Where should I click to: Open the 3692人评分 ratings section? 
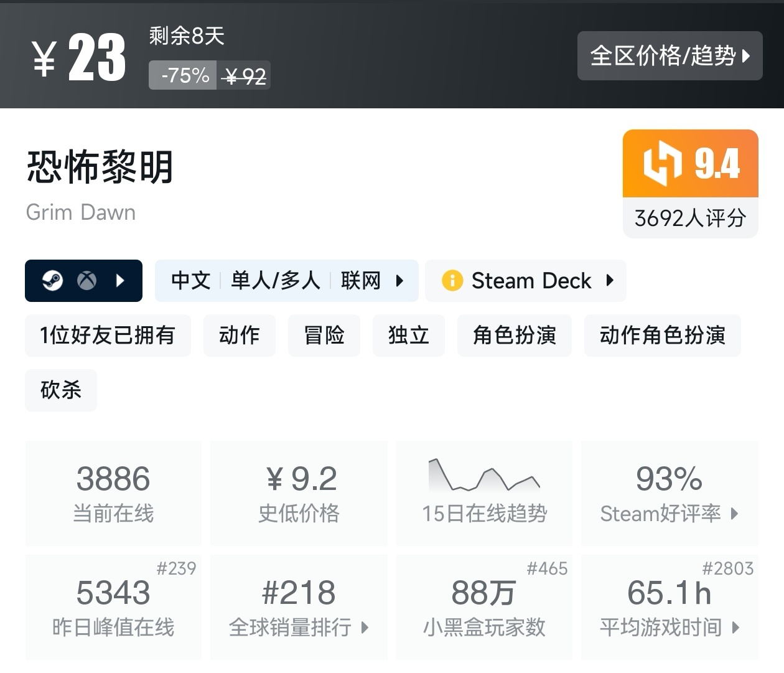pos(690,218)
